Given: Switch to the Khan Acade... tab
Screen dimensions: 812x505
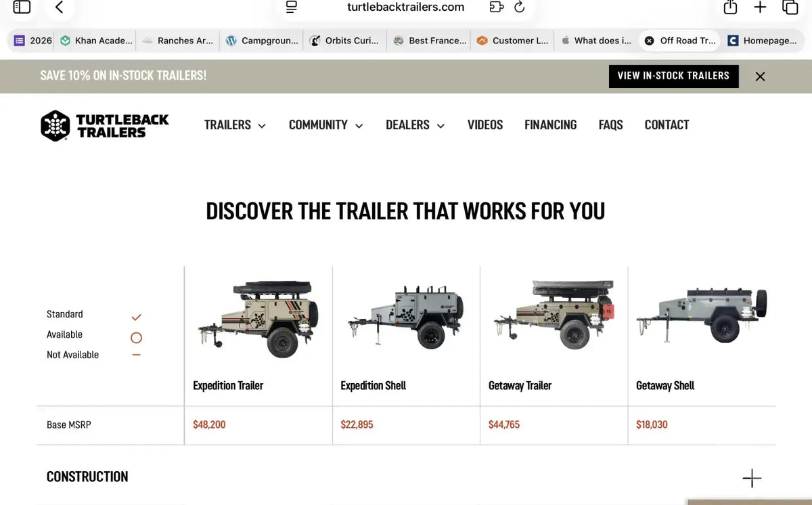Looking at the screenshot, I should point(95,41).
